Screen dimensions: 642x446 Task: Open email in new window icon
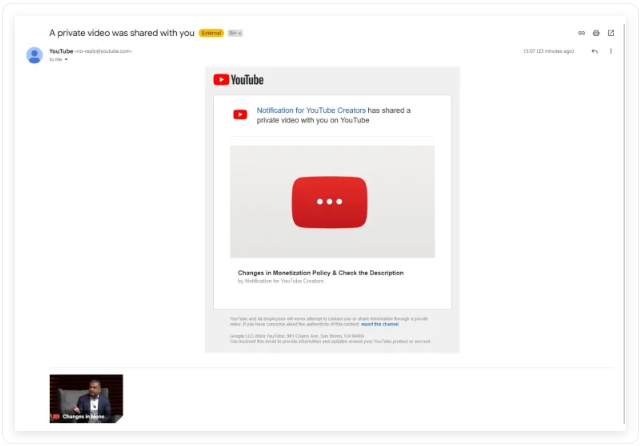click(x=611, y=33)
